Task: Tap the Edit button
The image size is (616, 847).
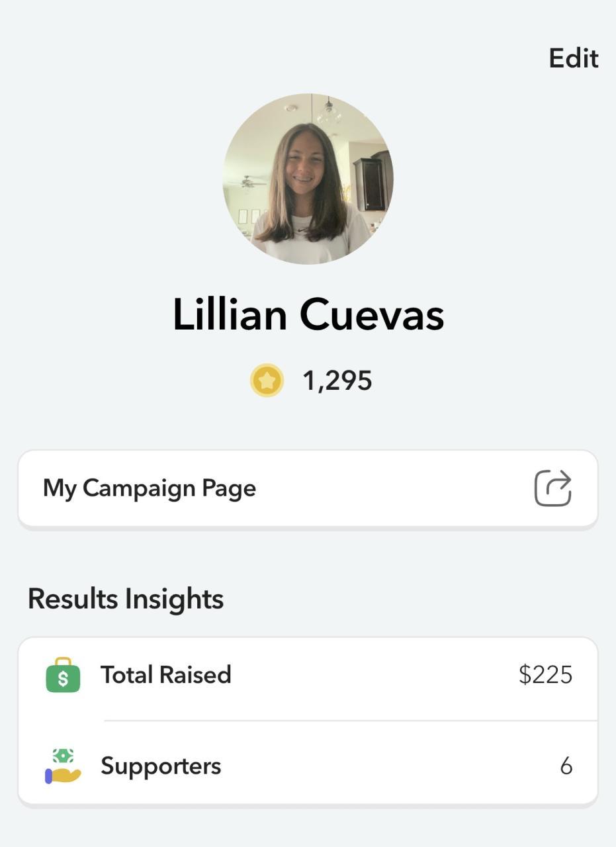Action: click(573, 58)
